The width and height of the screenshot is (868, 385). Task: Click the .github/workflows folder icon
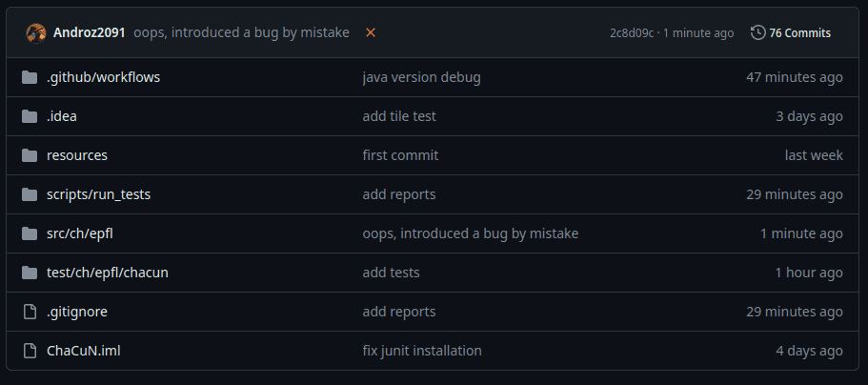pyautogui.click(x=30, y=77)
